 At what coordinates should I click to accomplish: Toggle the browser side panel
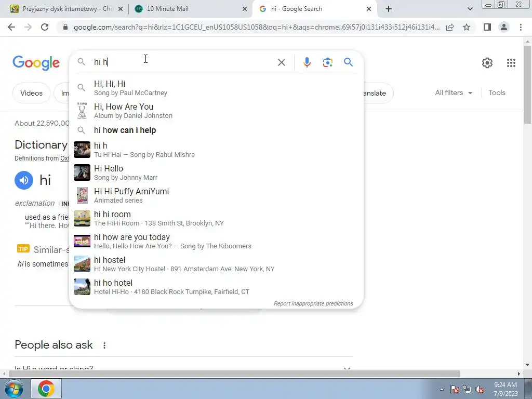point(487,27)
